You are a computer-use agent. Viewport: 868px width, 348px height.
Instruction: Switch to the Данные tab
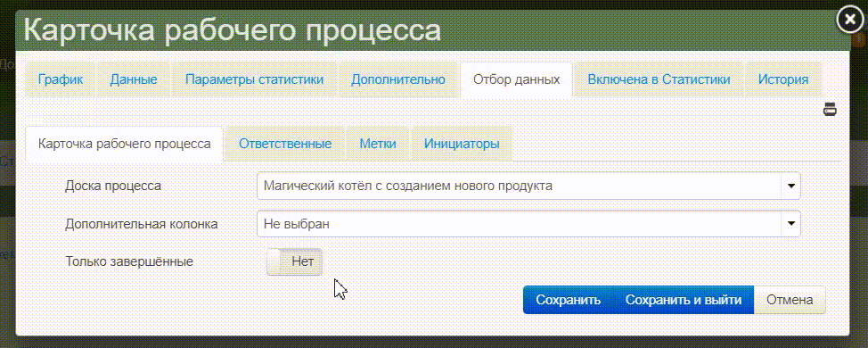(x=134, y=79)
